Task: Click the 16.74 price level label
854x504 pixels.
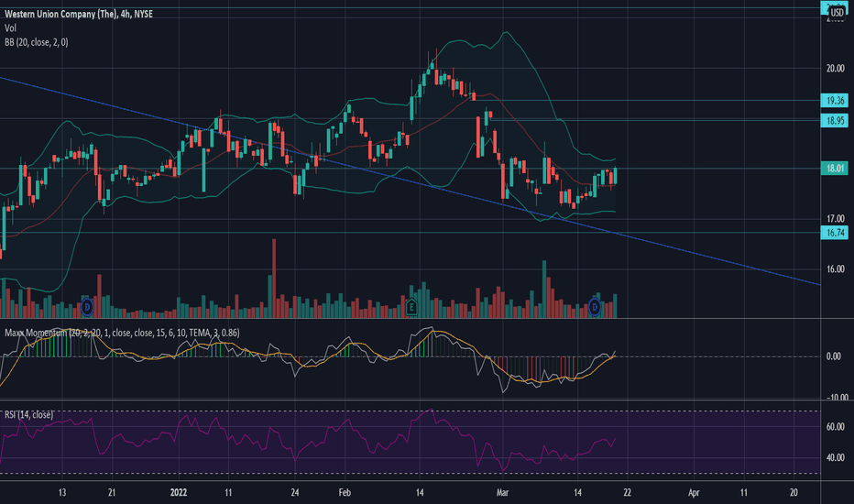Action: point(835,233)
